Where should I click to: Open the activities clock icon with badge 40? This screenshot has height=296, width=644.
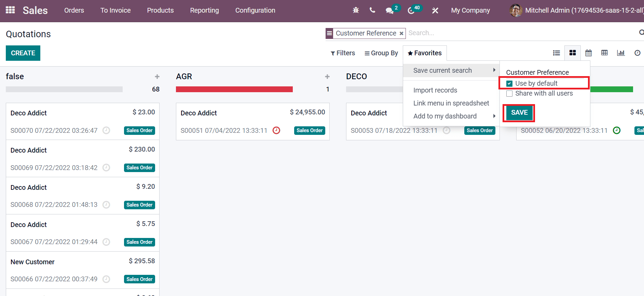(x=411, y=11)
